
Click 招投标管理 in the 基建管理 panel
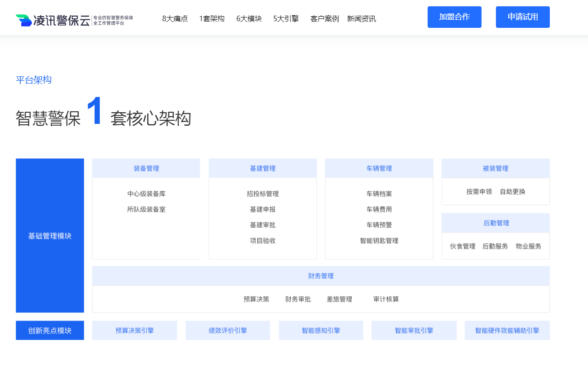[262, 194]
